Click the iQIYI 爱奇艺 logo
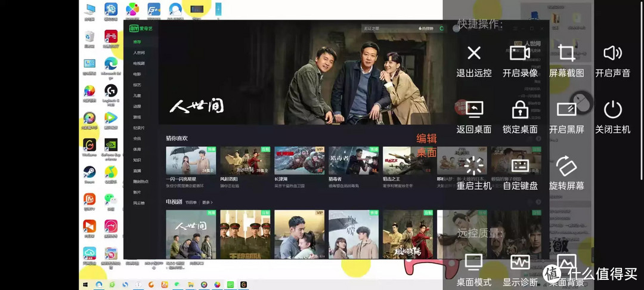This screenshot has height=290, width=644. tap(141, 28)
